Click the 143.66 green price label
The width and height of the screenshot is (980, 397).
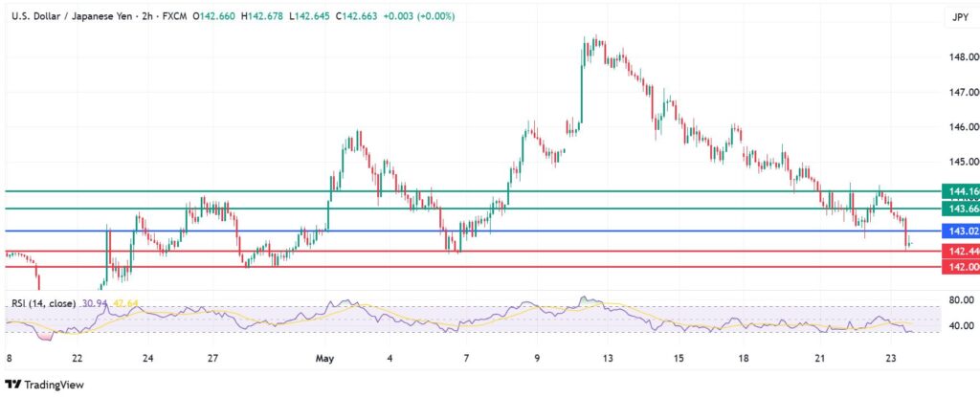[959, 209]
